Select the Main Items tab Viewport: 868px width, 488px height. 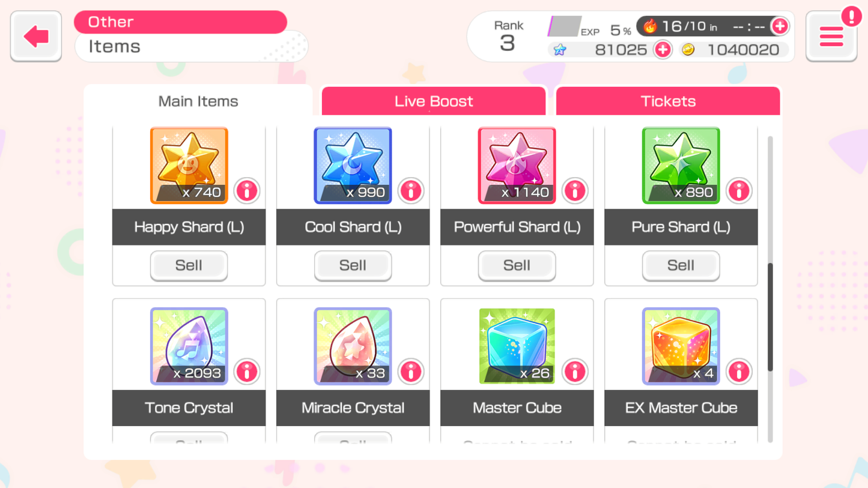point(198,101)
